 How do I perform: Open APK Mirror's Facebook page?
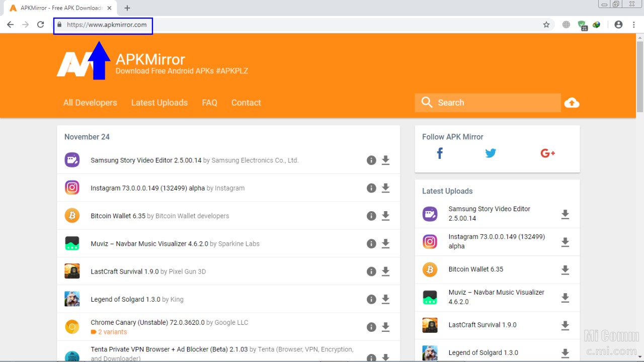[x=440, y=153]
